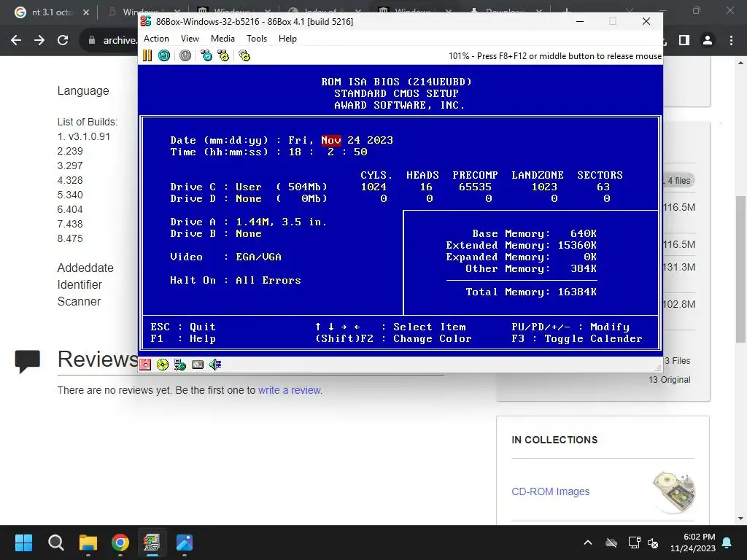Image resolution: width=747 pixels, height=560 pixels.
Task: Click the 'Halt On : All Errors' setting
Action: coord(236,281)
